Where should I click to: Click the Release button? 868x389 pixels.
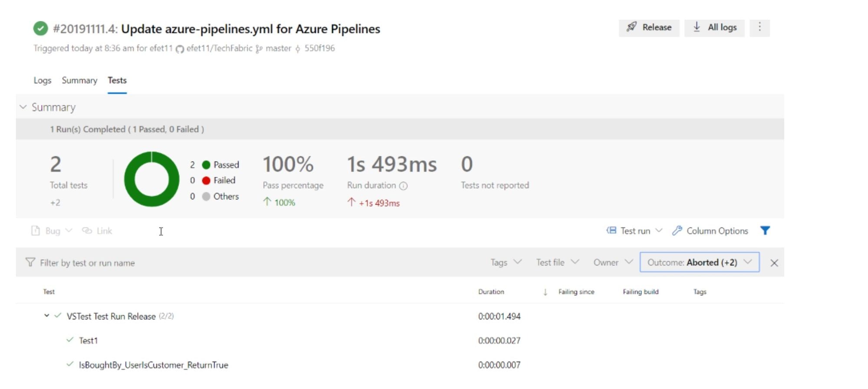[649, 28]
